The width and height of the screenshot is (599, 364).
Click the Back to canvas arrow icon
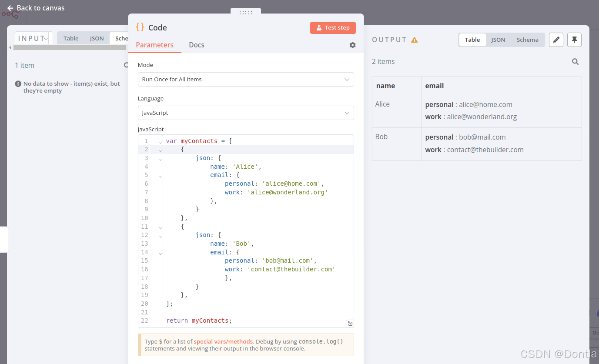10,8
